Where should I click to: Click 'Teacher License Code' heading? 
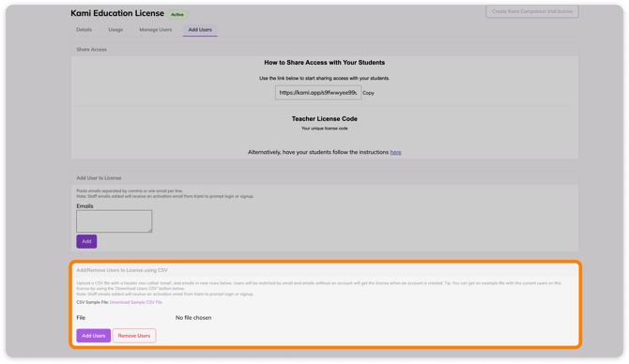[325, 119]
